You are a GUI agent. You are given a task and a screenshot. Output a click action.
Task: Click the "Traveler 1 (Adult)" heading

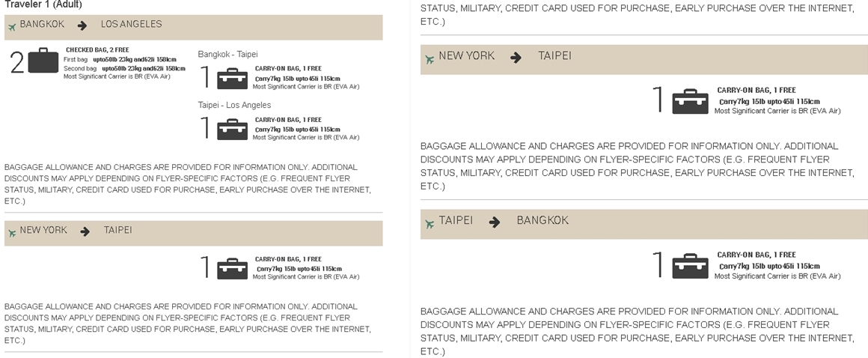43,4
